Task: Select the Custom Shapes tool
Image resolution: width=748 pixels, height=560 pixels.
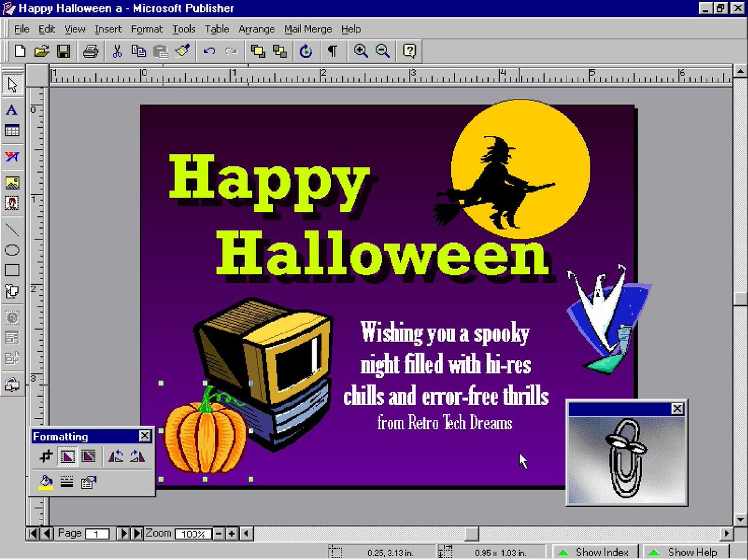Action: click(x=12, y=291)
